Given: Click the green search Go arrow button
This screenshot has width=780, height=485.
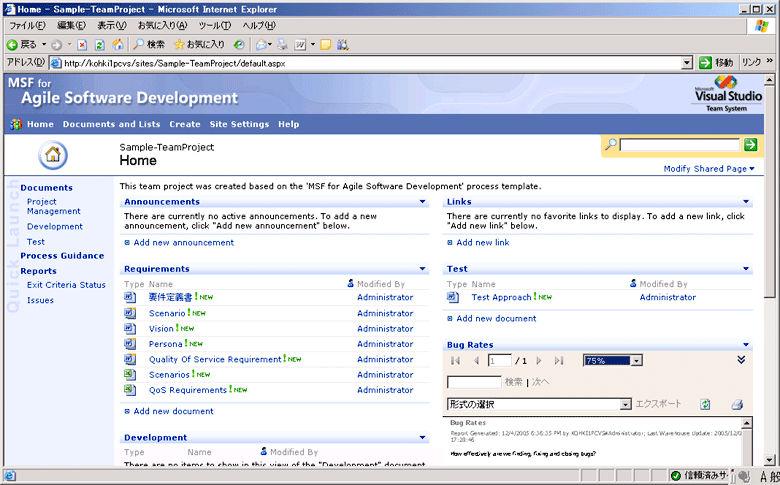Looking at the screenshot, I should pyautogui.click(x=751, y=145).
